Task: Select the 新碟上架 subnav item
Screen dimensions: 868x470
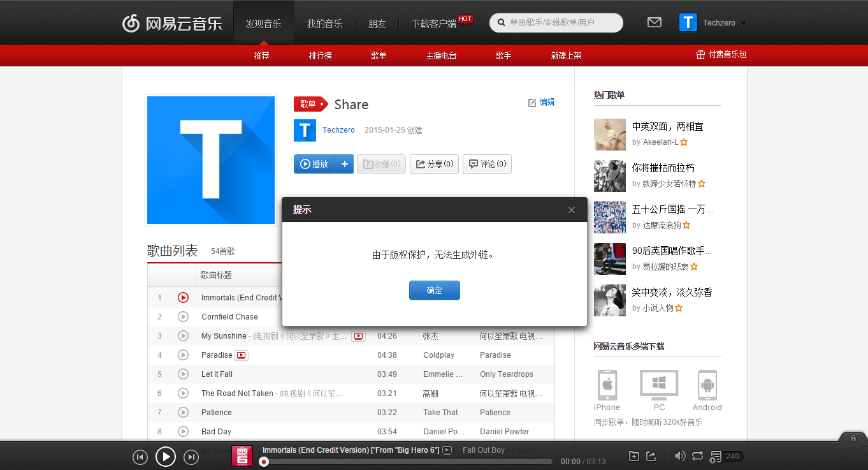Action: (567, 55)
